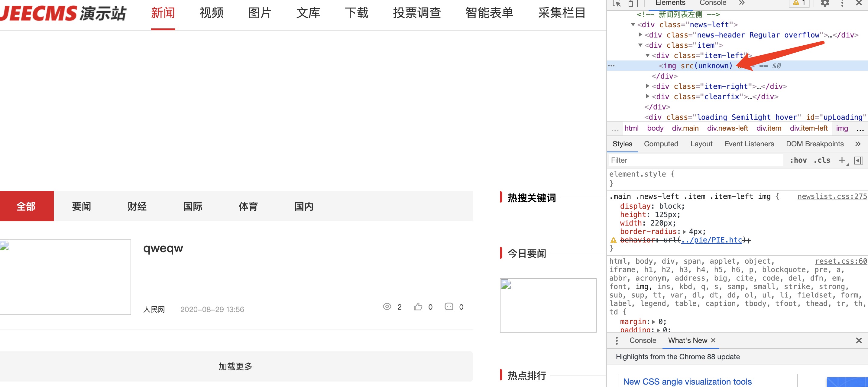Click the thumbs-up like icon on article
The image size is (868, 387).
418,307
